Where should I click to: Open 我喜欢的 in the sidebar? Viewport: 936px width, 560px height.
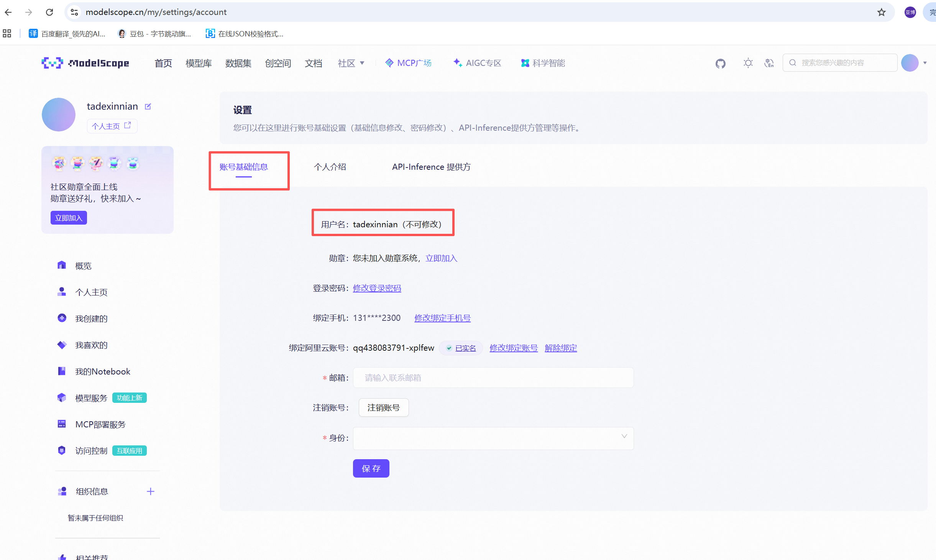click(91, 345)
